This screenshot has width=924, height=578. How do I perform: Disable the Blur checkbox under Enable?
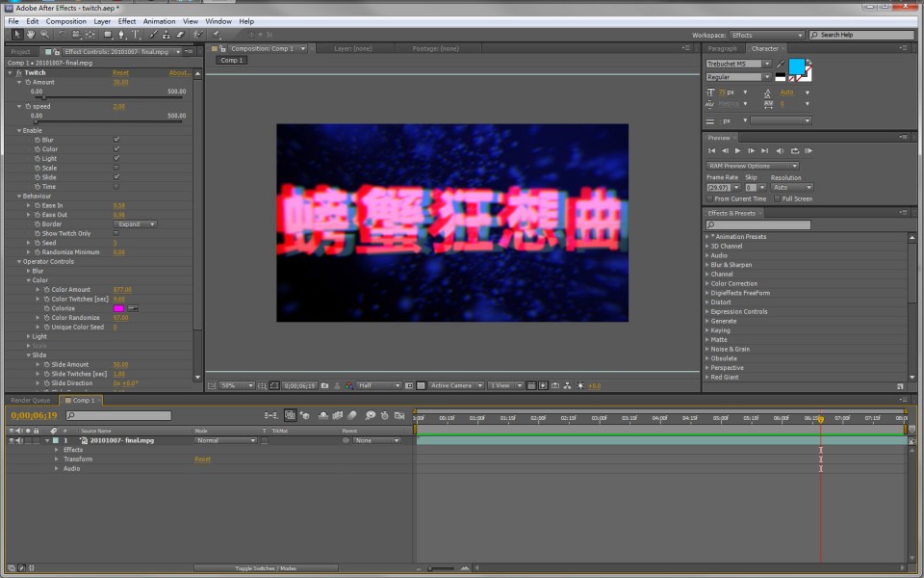tap(116, 140)
